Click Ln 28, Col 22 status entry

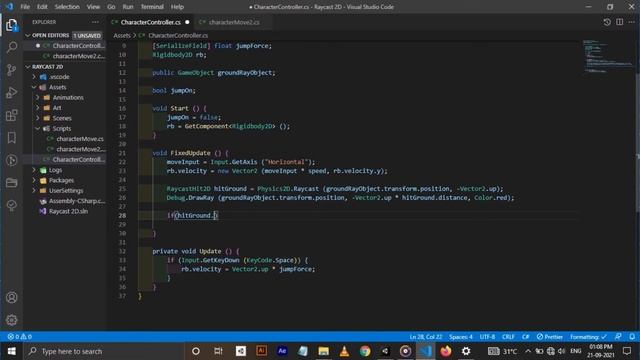point(426,337)
